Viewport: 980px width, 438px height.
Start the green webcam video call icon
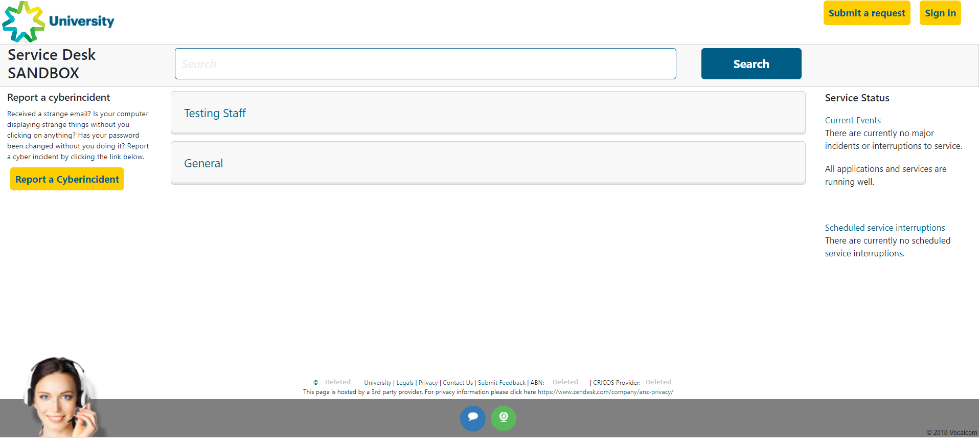coord(504,418)
